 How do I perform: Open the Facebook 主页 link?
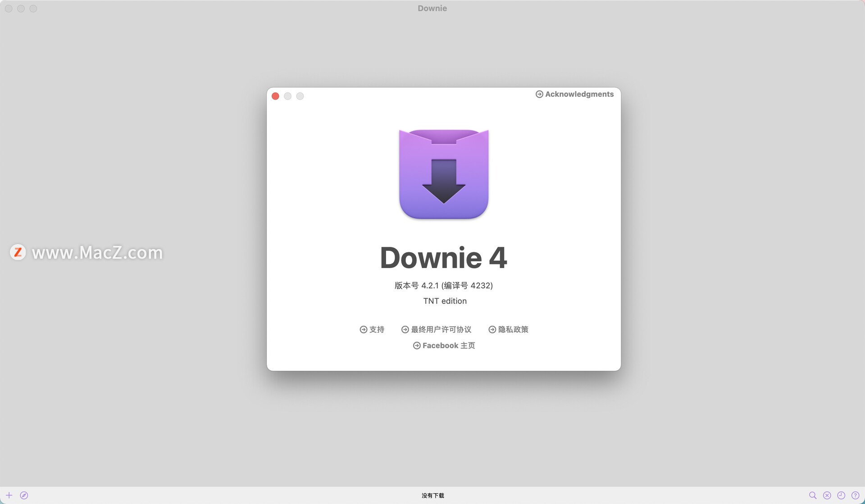click(x=448, y=345)
